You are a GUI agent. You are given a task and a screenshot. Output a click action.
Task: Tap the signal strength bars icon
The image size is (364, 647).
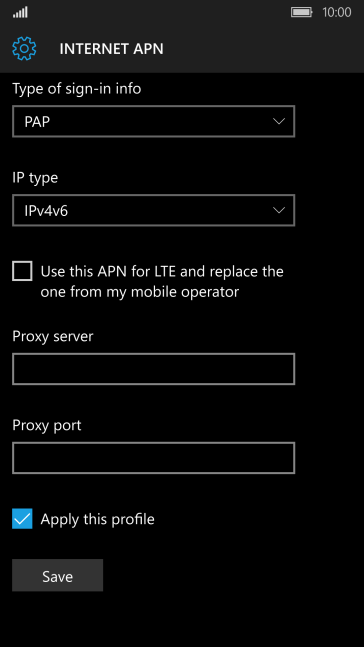coord(20,12)
